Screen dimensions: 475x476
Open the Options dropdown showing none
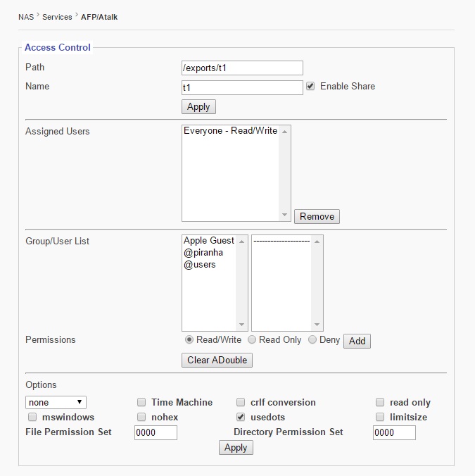(x=56, y=402)
